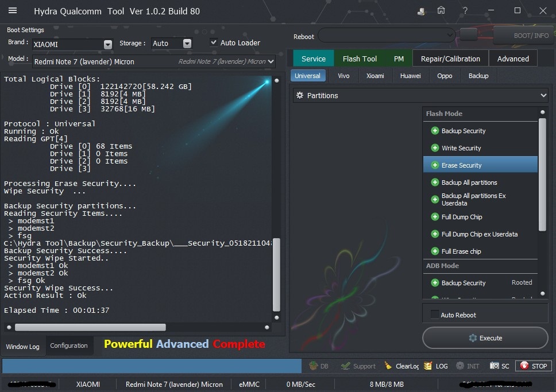Switch to the Configuration tab
The image size is (556, 392).
pos(69,346)
